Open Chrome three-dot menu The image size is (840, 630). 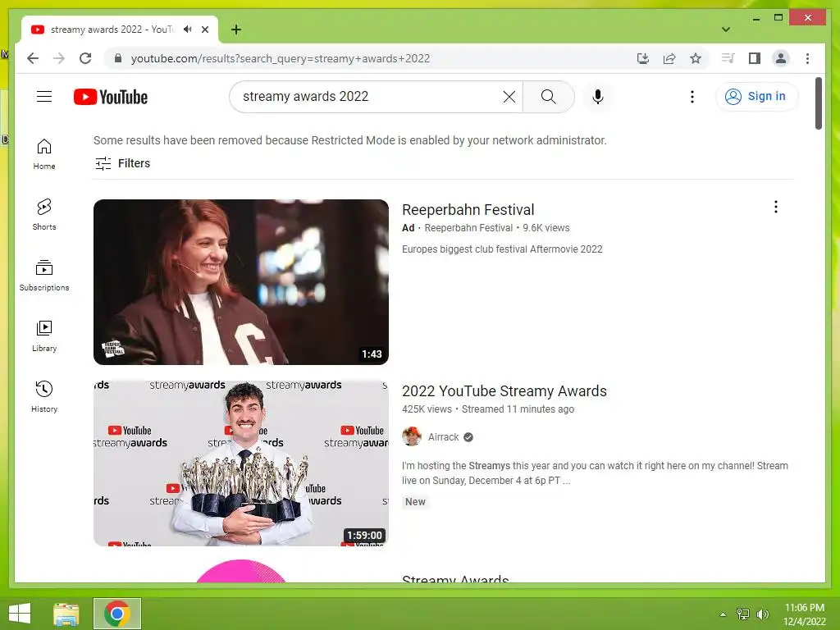807,58
